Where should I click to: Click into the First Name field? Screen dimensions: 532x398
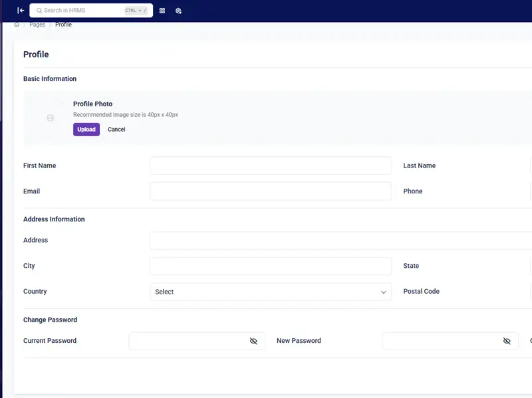coord(270,165)
